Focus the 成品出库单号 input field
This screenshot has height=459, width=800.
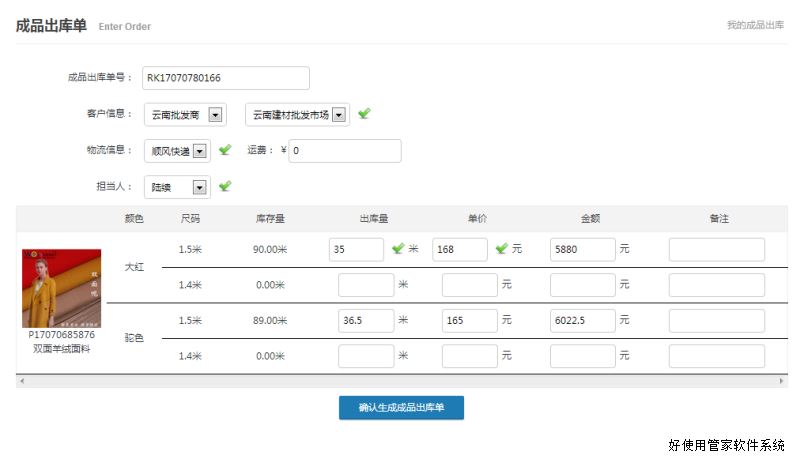tap(226, 78)
